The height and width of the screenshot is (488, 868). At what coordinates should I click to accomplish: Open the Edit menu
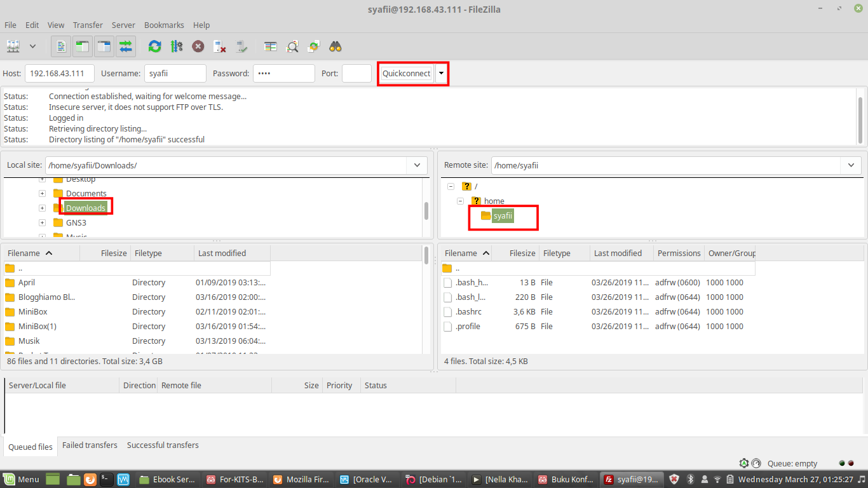point(32,25)
